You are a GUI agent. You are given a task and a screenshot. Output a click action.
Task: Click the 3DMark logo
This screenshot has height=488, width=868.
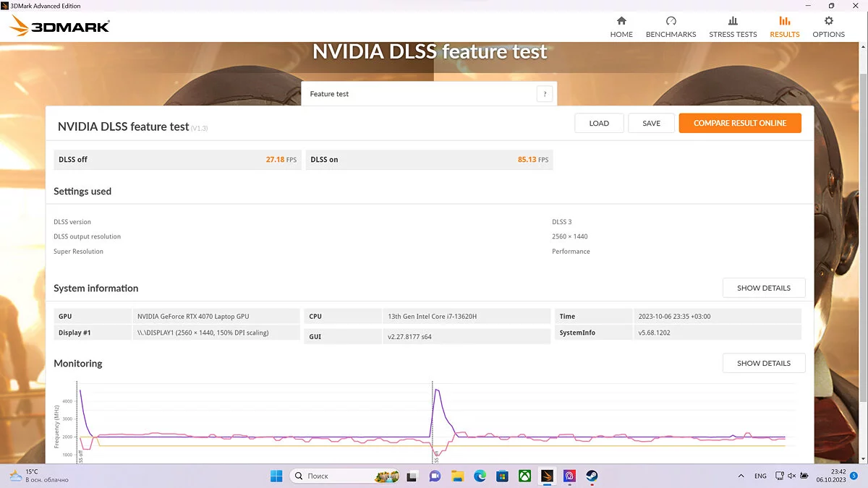click(59, 27)
